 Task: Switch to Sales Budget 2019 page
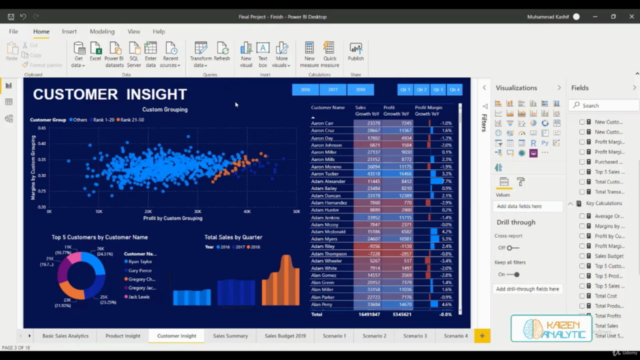(x=285, y=336)
